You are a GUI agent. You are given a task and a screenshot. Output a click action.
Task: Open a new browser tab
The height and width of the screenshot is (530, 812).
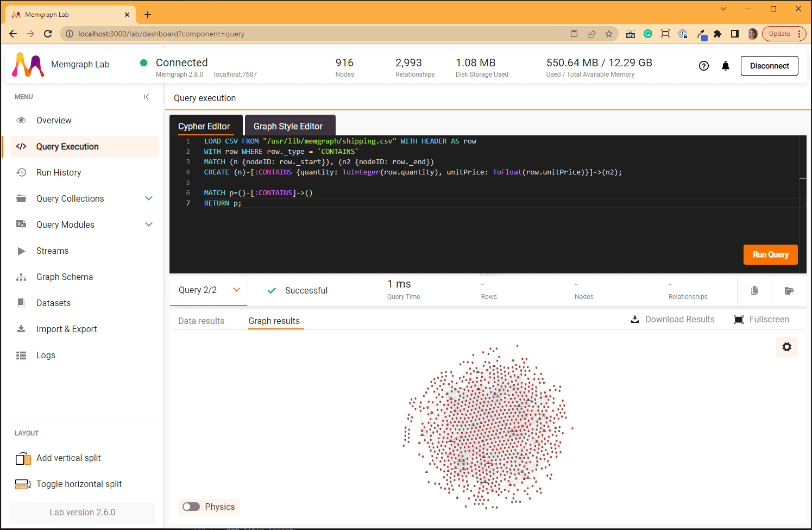point(148,15)
